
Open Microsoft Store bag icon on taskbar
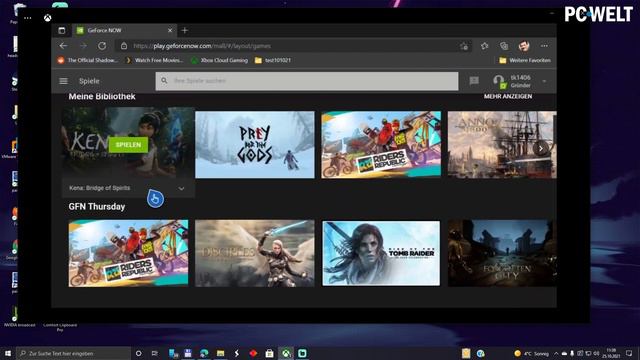coord(269,353)
